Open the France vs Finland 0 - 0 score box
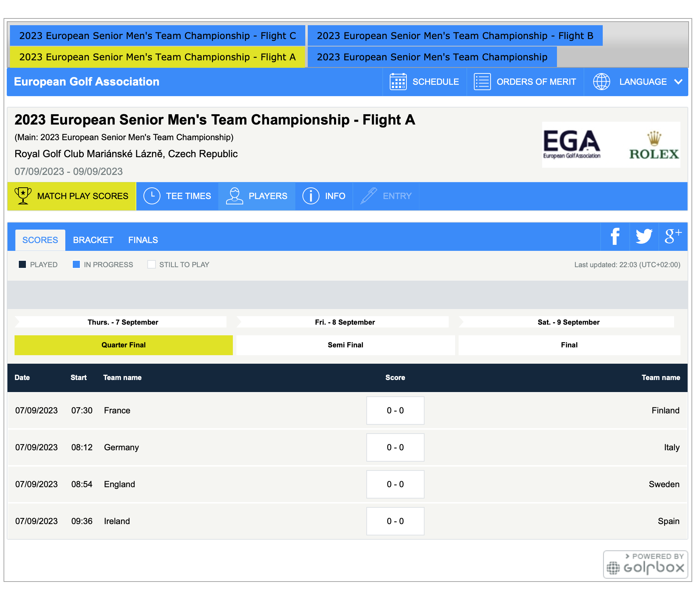Screen dimensions: 700x611 pyautogui.click(x=395, y=411)
